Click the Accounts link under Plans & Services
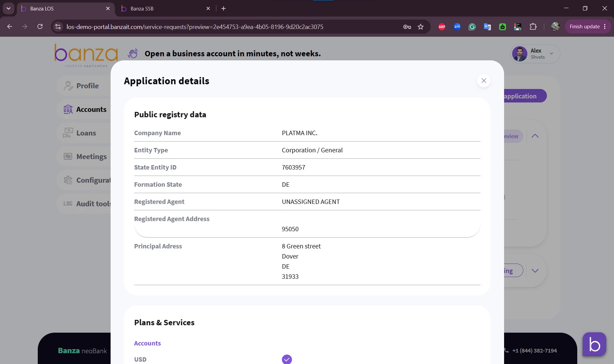 point(147,343)
